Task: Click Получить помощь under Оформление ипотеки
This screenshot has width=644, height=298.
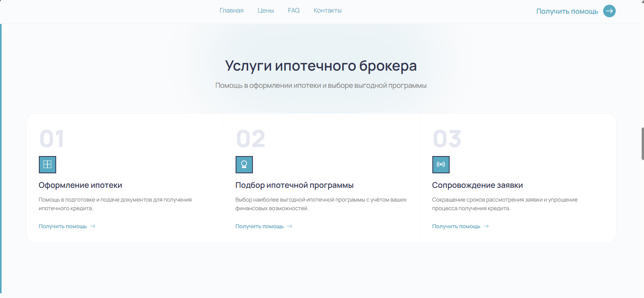Action: (x=63, y=226)
